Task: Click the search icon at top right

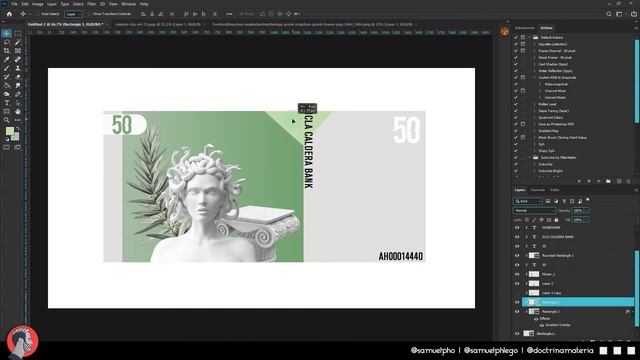Action: [609, 14]
